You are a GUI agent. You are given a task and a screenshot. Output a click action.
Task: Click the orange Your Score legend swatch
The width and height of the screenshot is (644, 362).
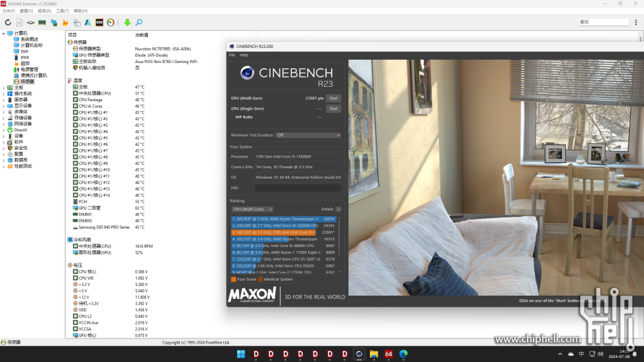(233, 279)
